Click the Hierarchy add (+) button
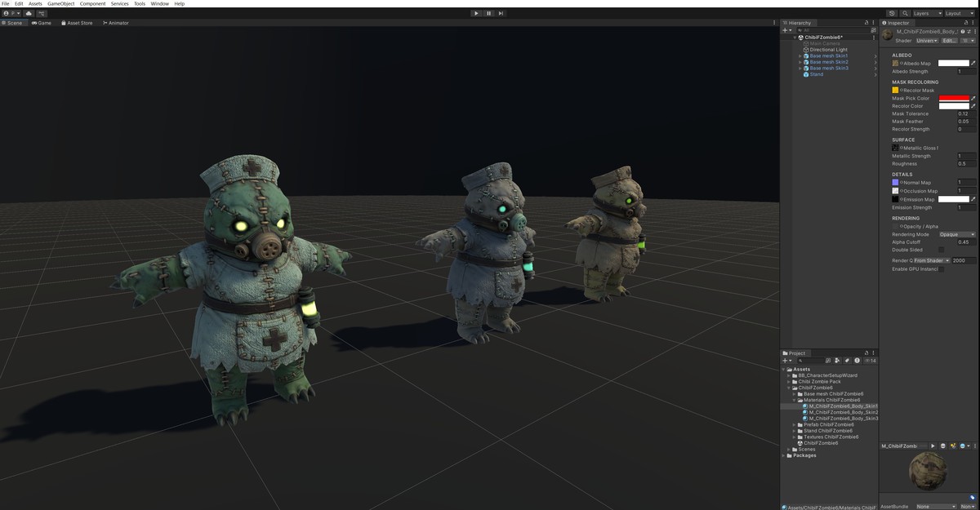 786,30
